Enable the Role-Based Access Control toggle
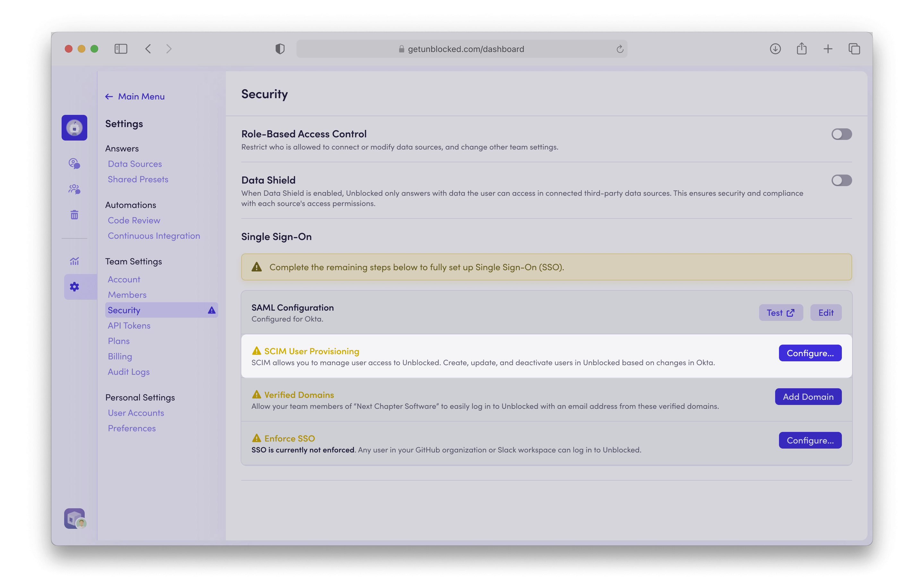 point(841,134)
